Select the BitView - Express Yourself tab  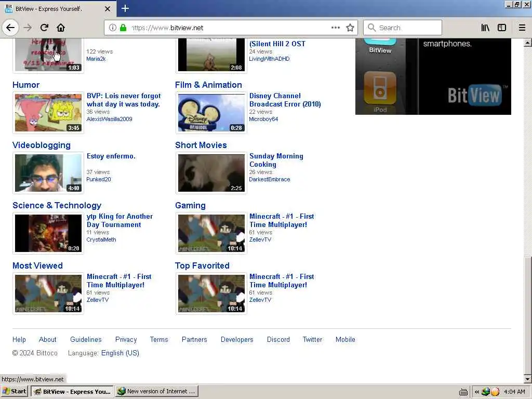point(58,9)
